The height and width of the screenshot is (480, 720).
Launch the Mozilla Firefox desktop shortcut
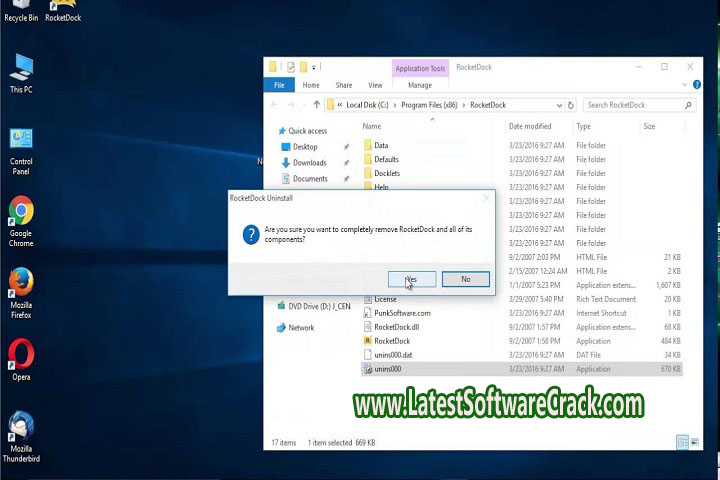coord(21,293)
